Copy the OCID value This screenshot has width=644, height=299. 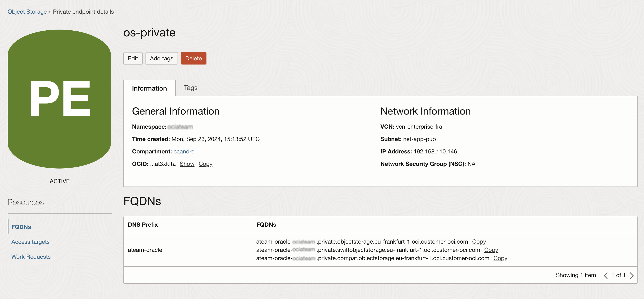tap(205, 164)
